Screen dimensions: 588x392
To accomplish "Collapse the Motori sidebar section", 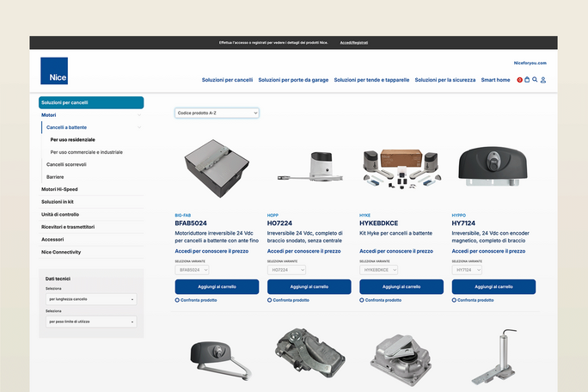I will tap(140, 114).
